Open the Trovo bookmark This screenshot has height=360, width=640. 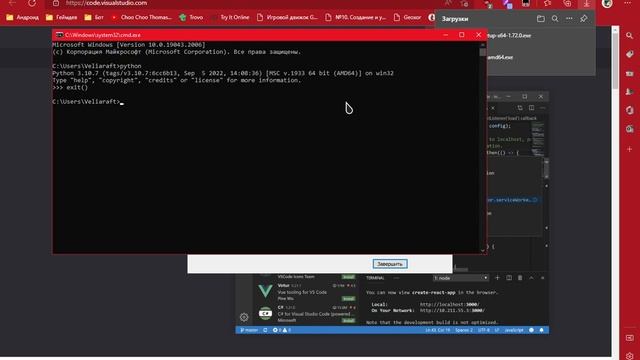point(191,18)
